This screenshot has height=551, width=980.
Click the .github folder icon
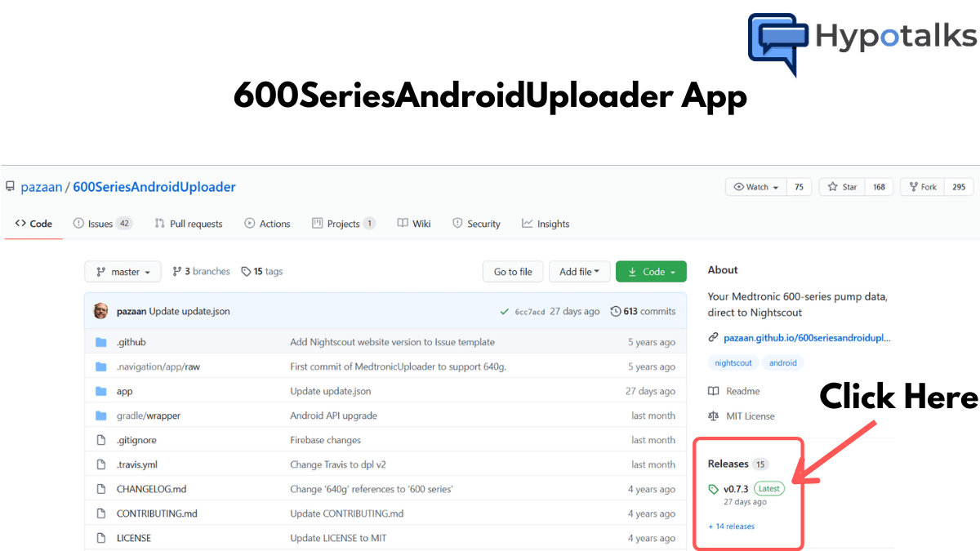(101, 342)
